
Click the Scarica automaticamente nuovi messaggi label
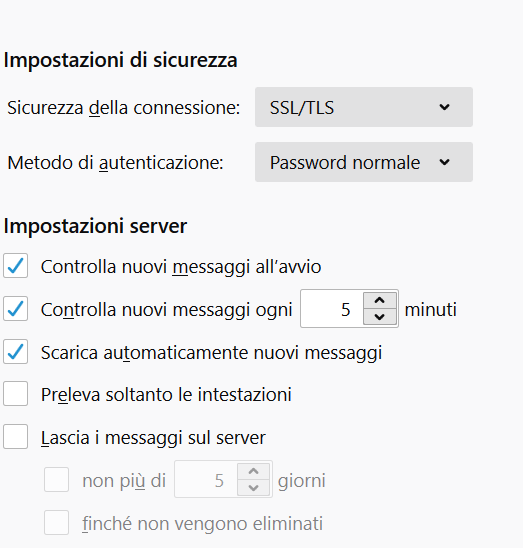tap(211, 352)
